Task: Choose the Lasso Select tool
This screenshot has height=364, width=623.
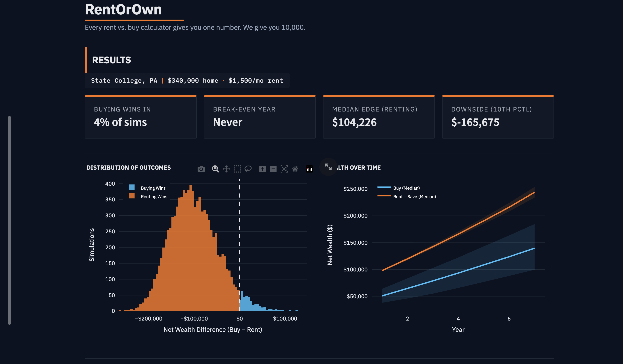Action: click(248, 169)
